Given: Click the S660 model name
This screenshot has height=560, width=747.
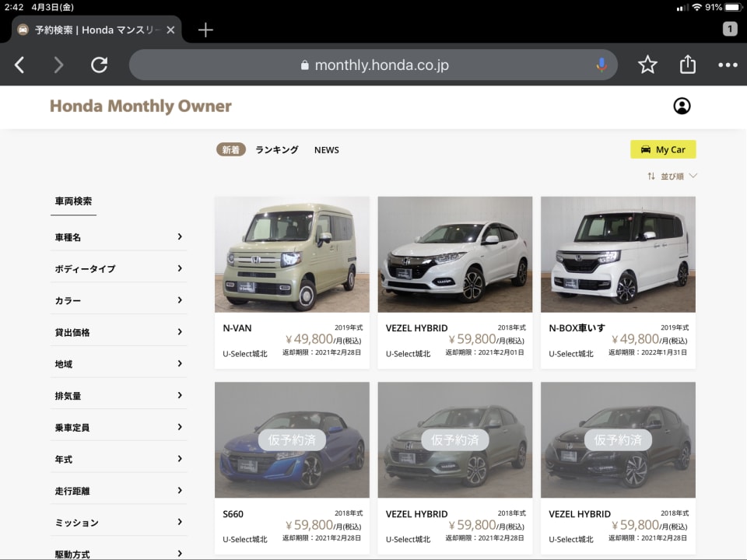Looking at the screenshot, I should coord(233,514).
